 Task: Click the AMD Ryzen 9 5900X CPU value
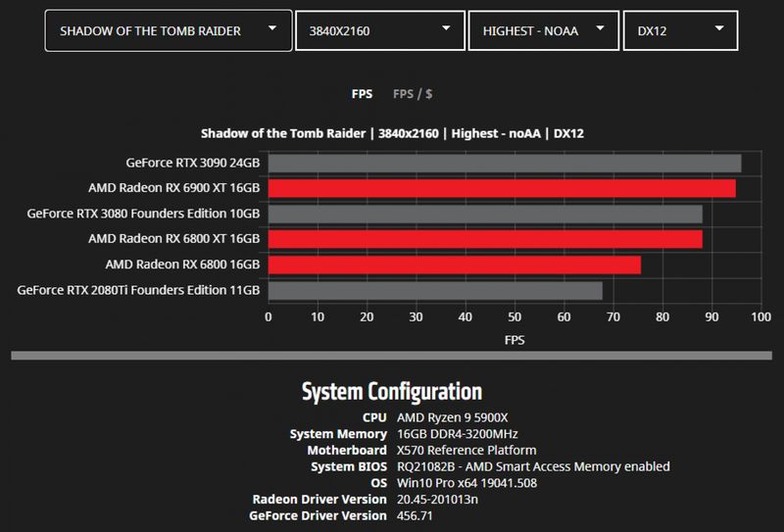[452, 417]
